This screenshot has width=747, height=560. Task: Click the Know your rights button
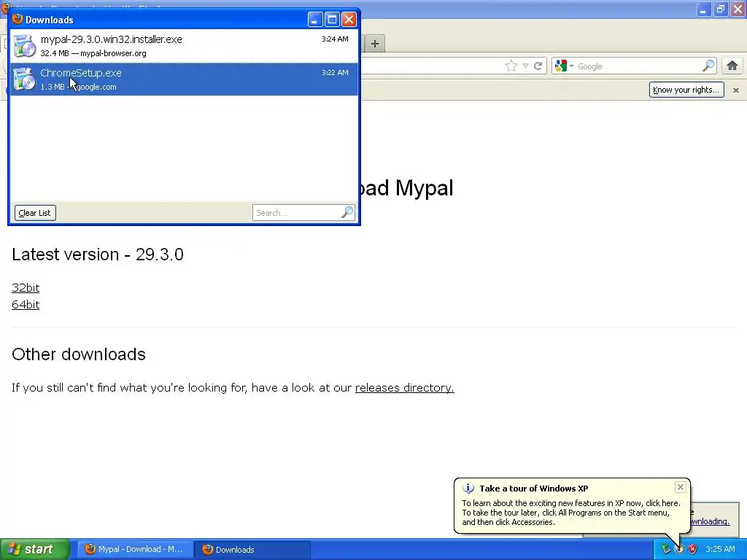point(686,90)
